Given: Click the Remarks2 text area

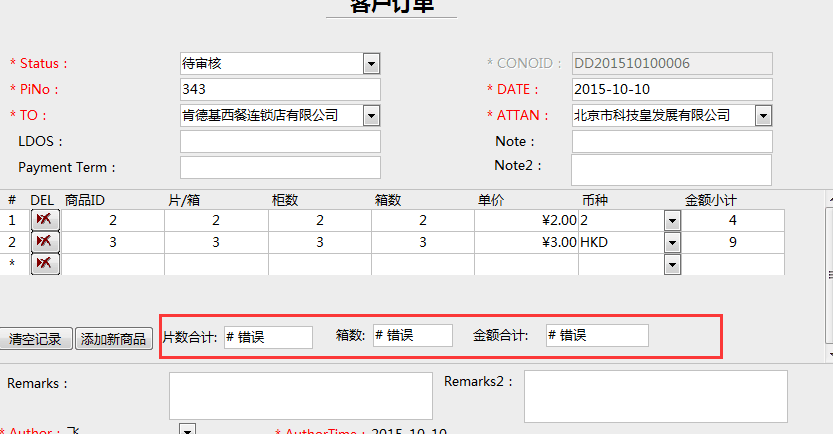Looking at the screenshot, I should tap(655, 395).
